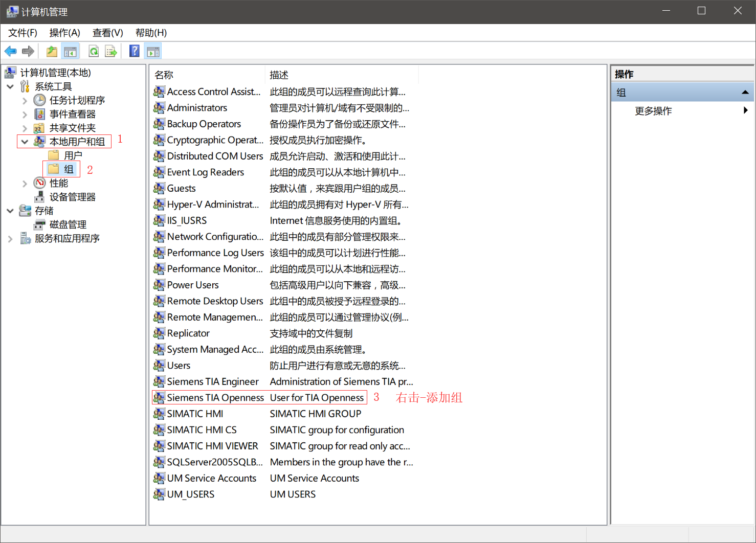The width and height of the screenshot is (756, 543).
Task: Select the Siemens TIA Openness group
Action: click(215, 398)
